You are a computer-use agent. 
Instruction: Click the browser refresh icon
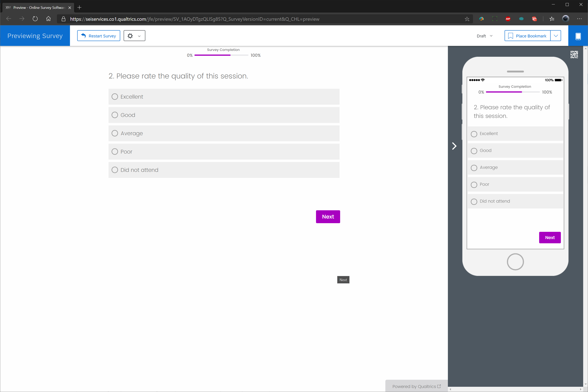click(x=35, y=19)
